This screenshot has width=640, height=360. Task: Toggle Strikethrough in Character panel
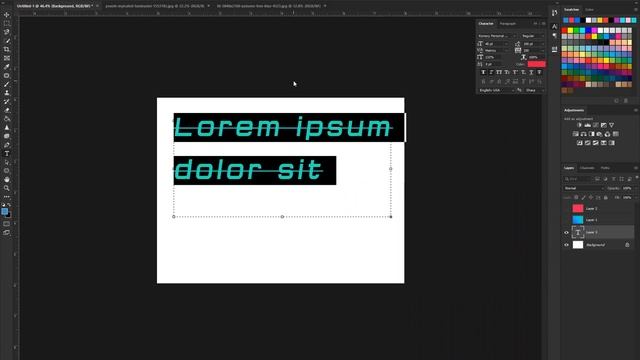tap(539, 72)
